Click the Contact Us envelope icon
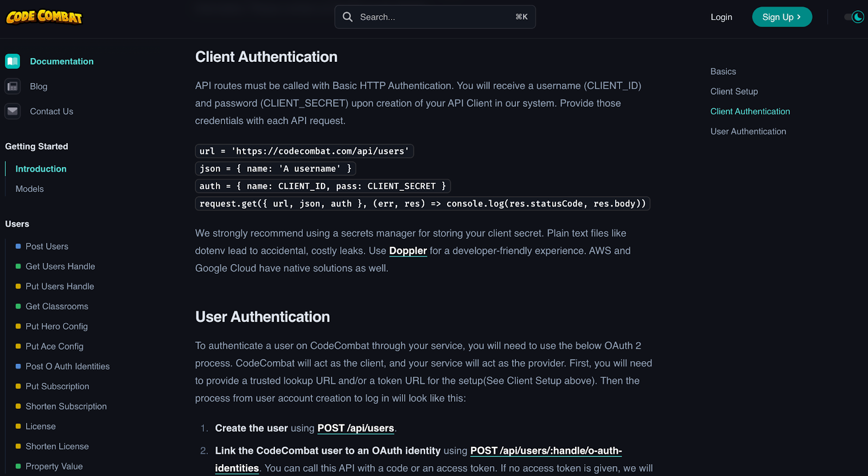The height and width of the screenshot is (476, 868). tap(12, 111)
